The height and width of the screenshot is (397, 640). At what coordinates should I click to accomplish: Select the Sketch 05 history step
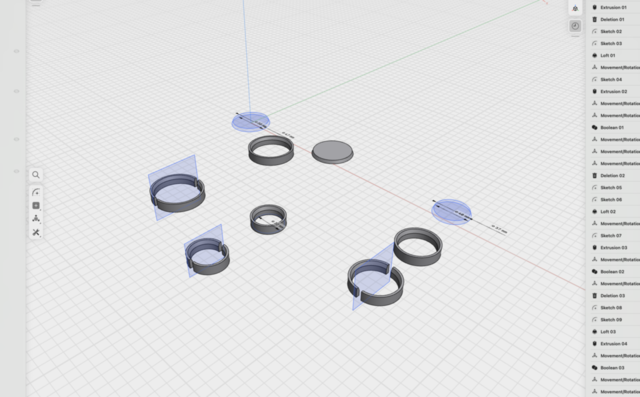click(x=613, y=188)
